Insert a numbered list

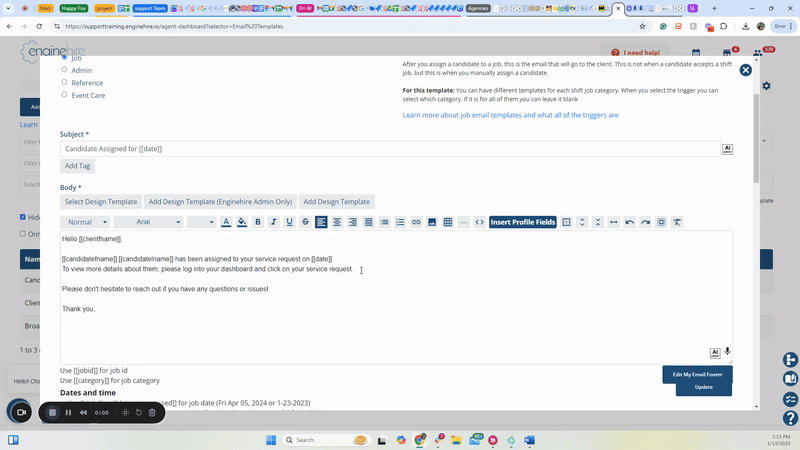tap(400, 222)
